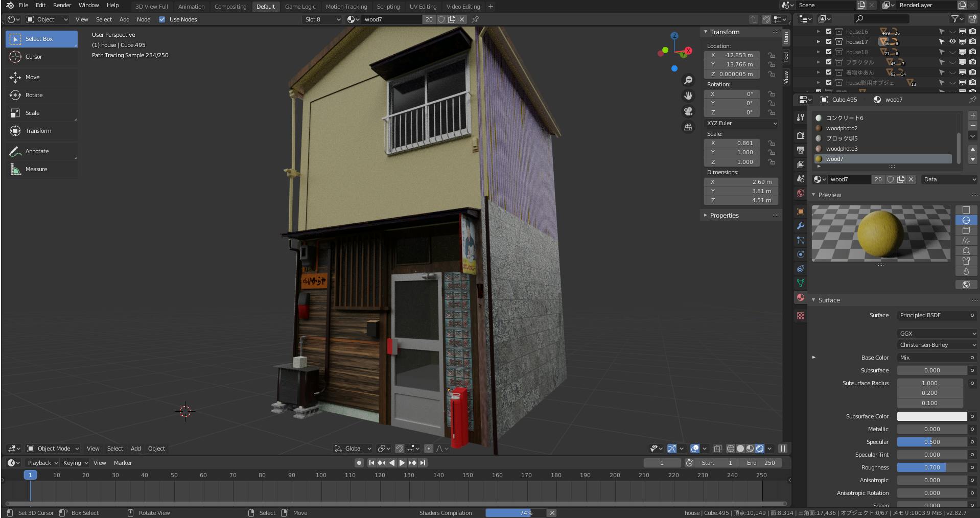Viewport: 980px width, 518px height.
Task: Click the Specular 0.500 slider
Action: click(932, 442)
